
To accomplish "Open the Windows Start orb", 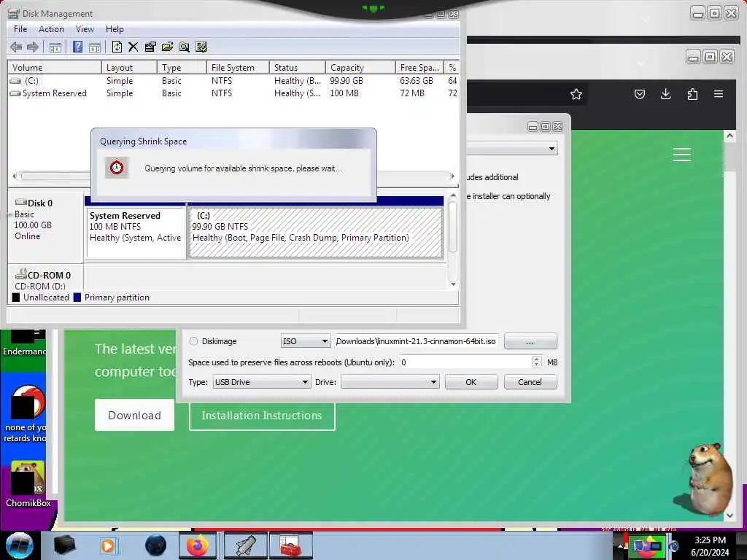I will coord(19,545).
